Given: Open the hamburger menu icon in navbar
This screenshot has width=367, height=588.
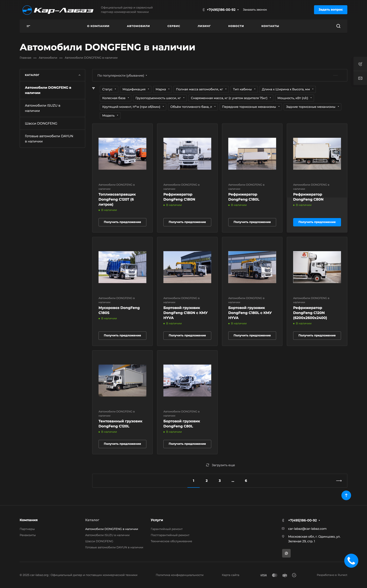Looking at the screenshot, I should click(x=28, y=26).
